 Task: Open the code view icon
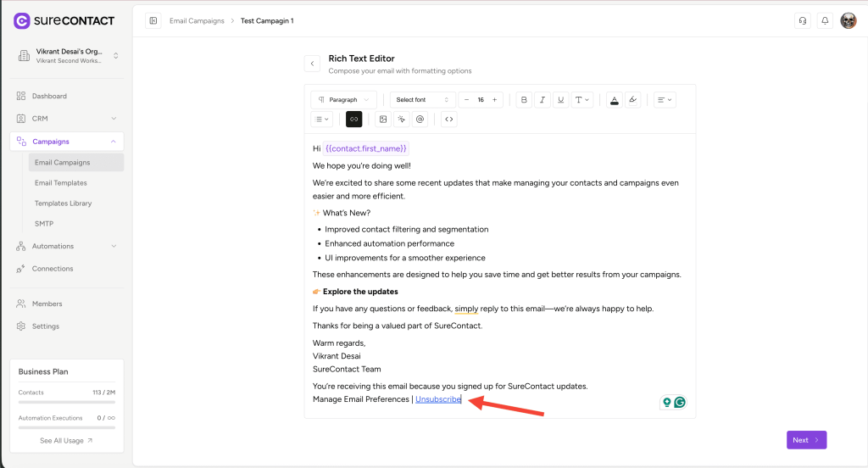(x=449, y=120)
